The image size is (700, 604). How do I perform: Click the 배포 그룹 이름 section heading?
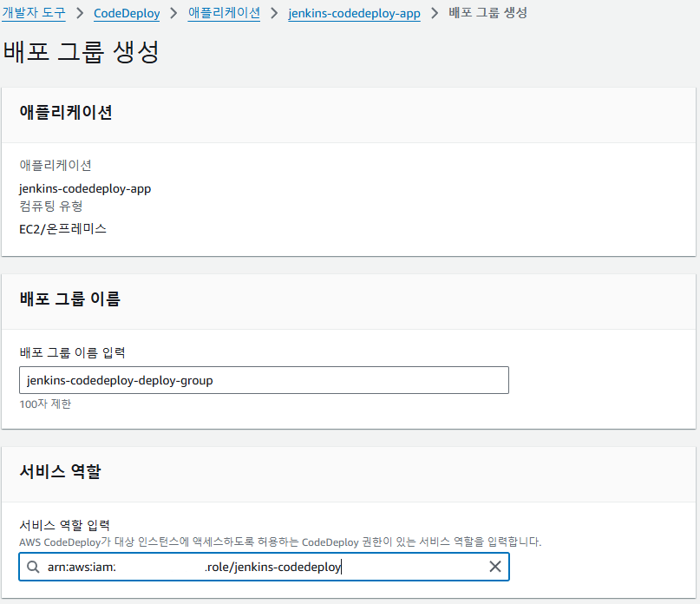[69, 299]
